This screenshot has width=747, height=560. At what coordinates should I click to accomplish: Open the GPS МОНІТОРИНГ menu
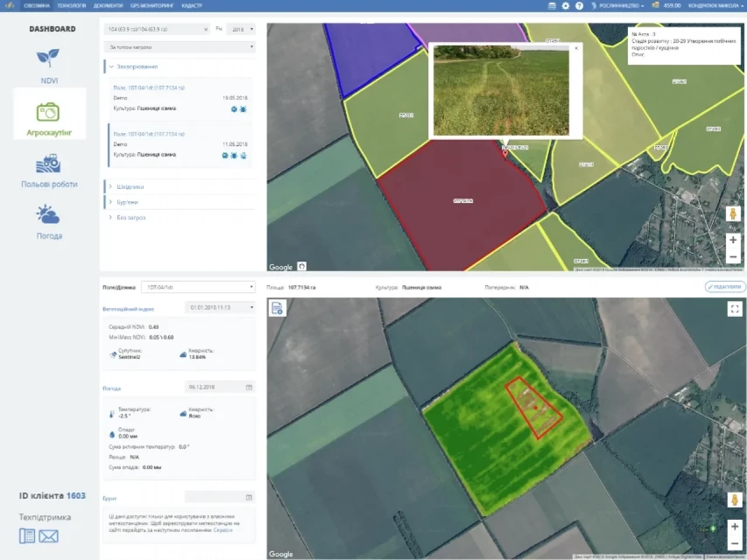click(152, 6)
